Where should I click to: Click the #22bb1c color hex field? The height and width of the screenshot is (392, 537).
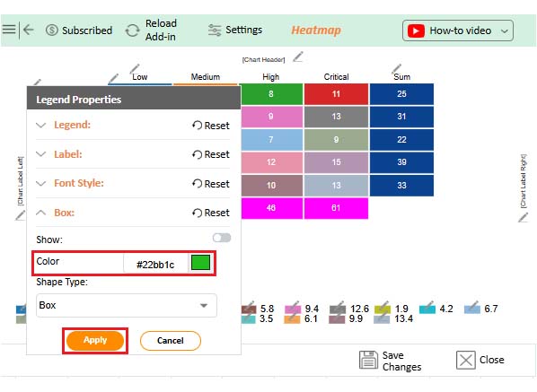click(x=155, y=264)
